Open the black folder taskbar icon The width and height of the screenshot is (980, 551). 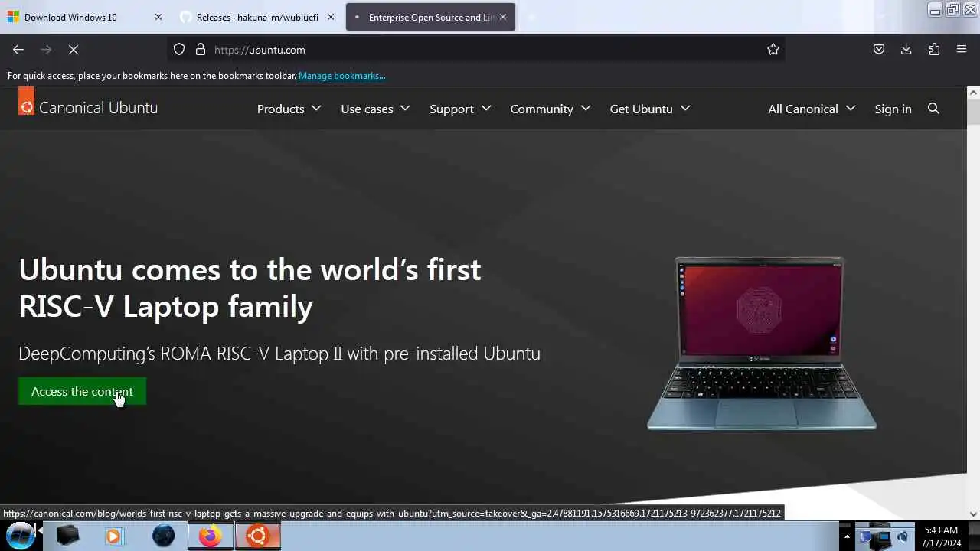point(67,536)
